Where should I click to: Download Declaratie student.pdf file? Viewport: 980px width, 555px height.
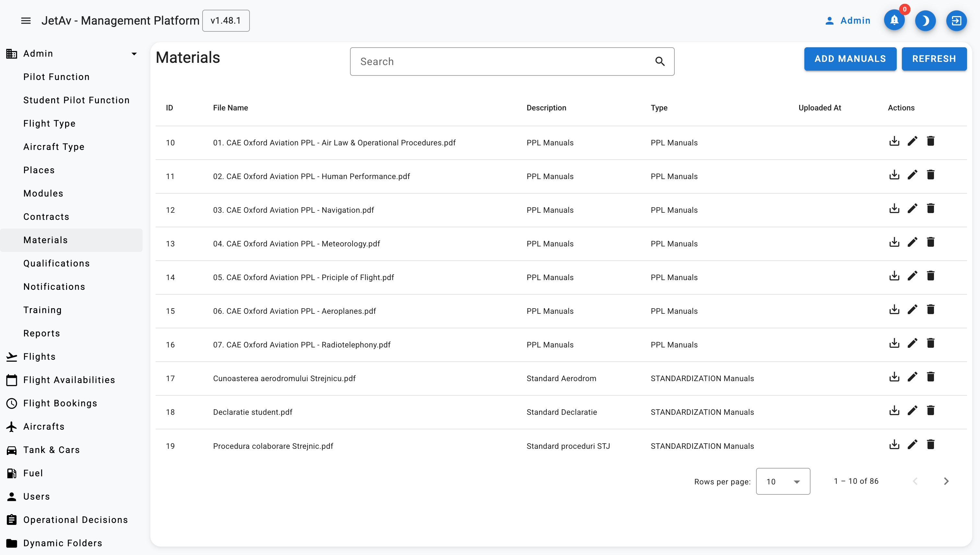[x=894, y=411]
